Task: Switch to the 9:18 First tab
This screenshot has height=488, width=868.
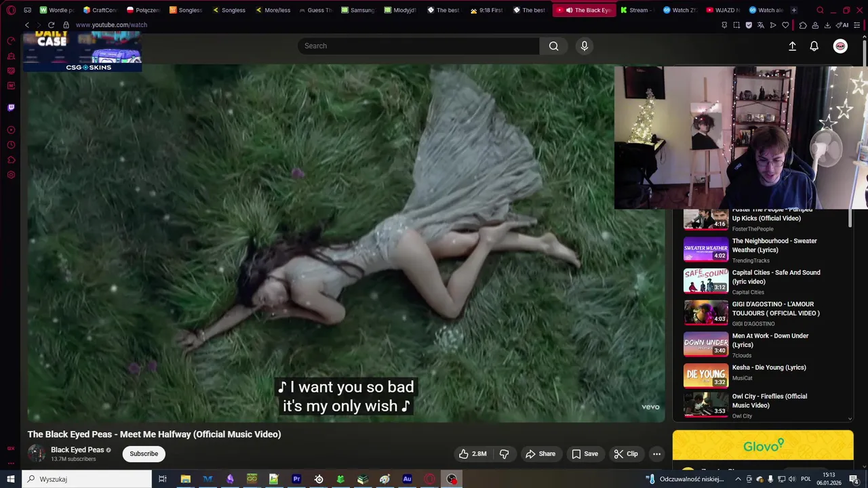Action: pos(486,10)
